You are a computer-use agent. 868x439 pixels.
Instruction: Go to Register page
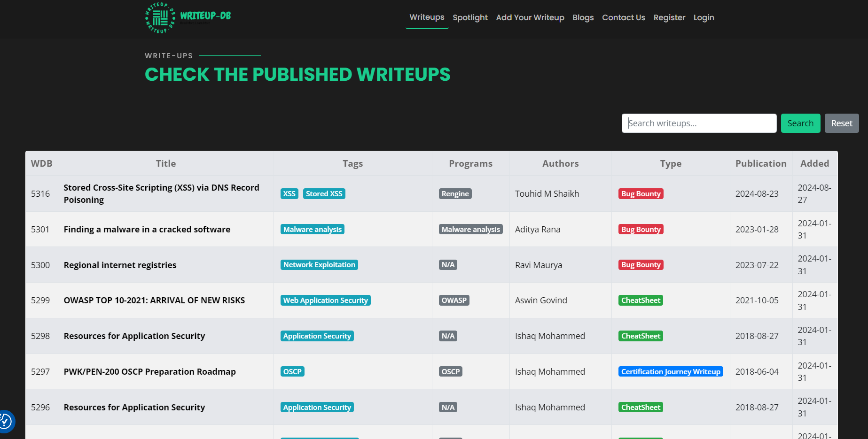[669, 17]
